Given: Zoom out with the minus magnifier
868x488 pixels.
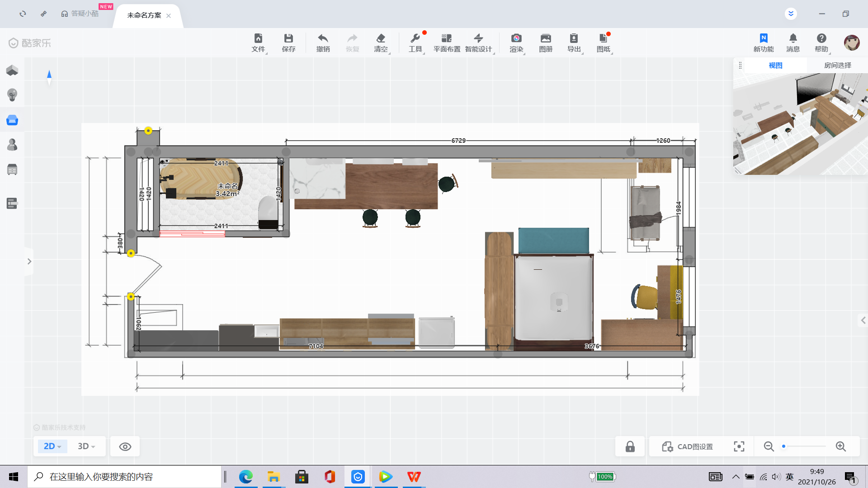Looking at the screenshot, I should pyautogui.click(x=769, y=446).
